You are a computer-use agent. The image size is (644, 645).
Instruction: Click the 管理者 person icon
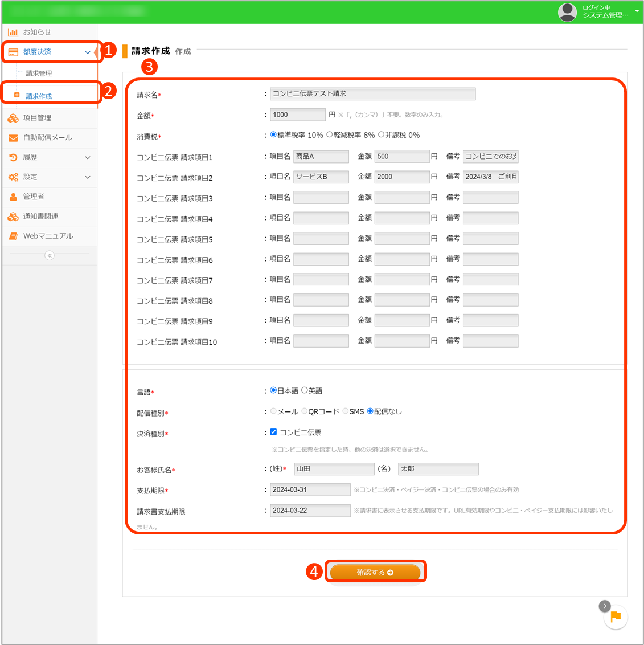13,197
